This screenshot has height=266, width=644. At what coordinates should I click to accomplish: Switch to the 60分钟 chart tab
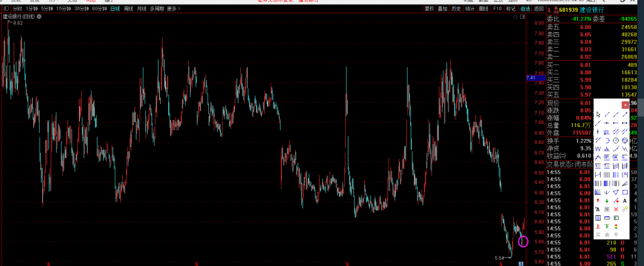coord(99,9)
